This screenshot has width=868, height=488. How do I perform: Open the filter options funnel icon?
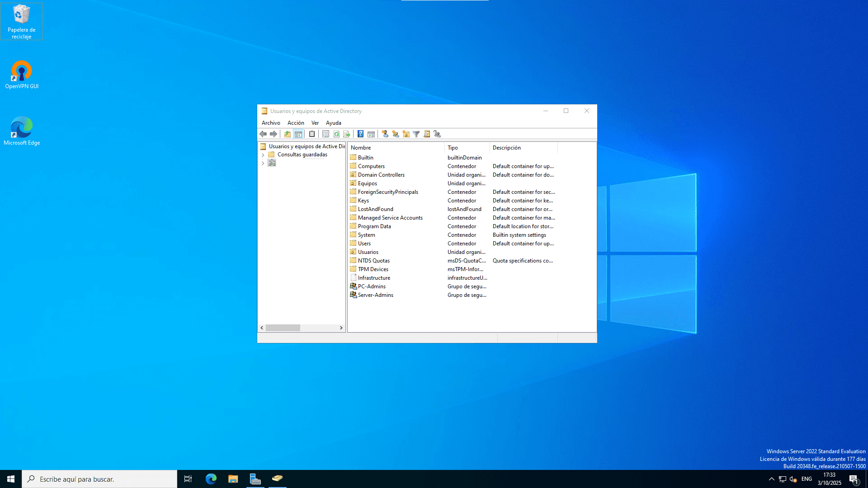pyautogui.click(x=416, y=134)
